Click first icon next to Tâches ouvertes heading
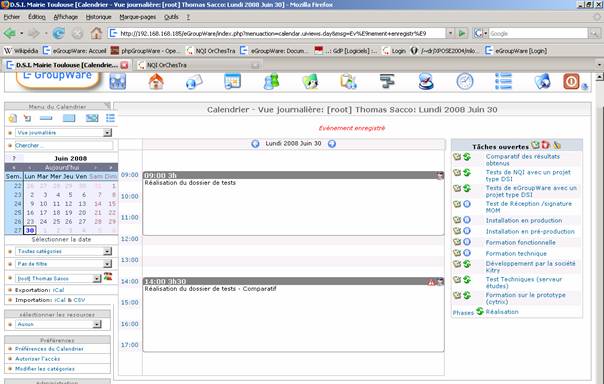604x384 pixels. (535, 145)
